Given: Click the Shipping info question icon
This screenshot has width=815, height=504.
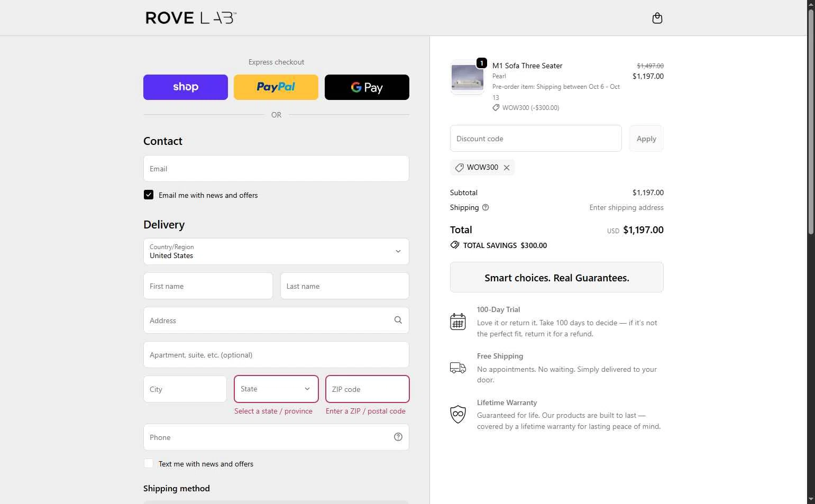Looking at the screenshot, I should coord(485,207).
